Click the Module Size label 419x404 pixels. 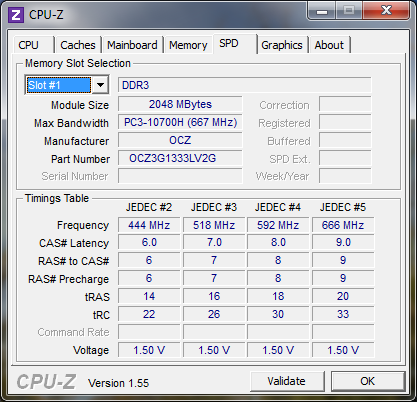click(80, 105)
